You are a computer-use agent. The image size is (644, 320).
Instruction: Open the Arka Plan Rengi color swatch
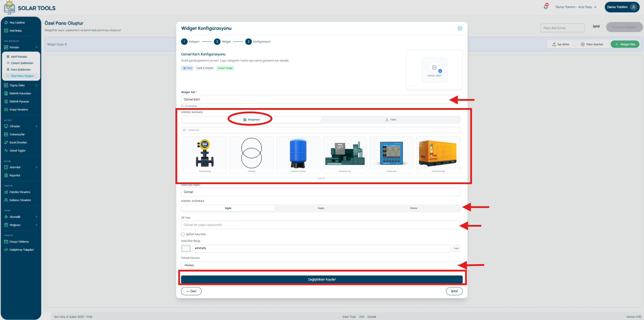click(186, 248)
